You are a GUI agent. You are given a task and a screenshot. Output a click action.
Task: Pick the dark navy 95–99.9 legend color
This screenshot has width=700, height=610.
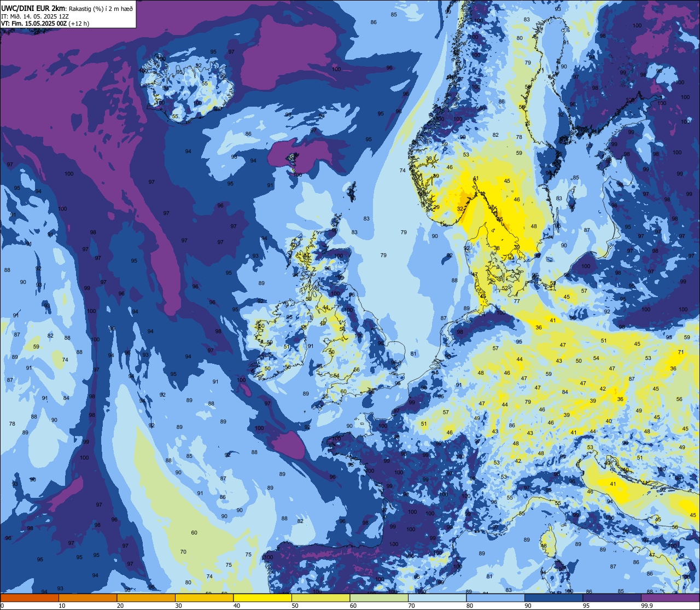tap(612, 597)
